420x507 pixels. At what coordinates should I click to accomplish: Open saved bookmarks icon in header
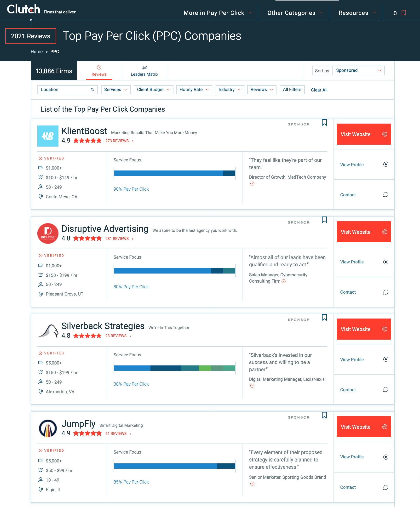coord(403,13)
